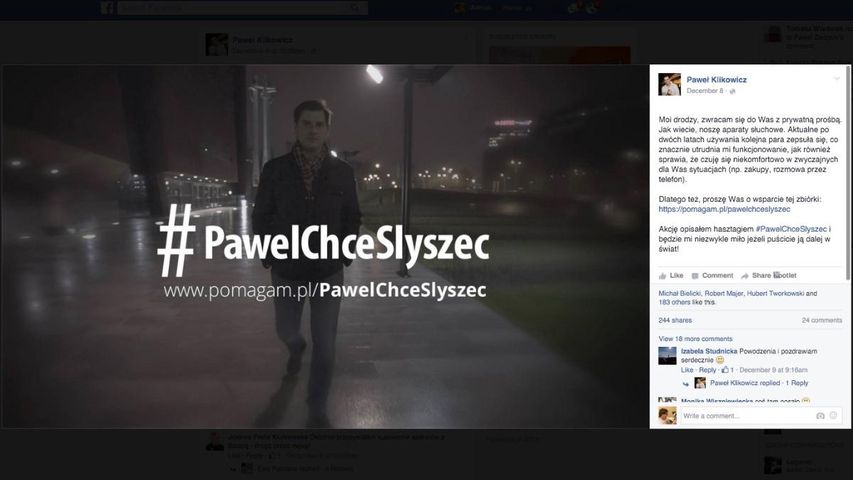Open Paweł Klikowicz profile picture thumbnail
The height and width of the screenshot is (480, 853).
coord(669,84)
